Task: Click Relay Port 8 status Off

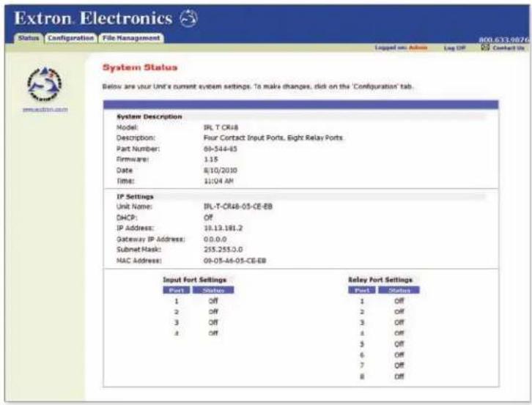Action: pos(399,376)
